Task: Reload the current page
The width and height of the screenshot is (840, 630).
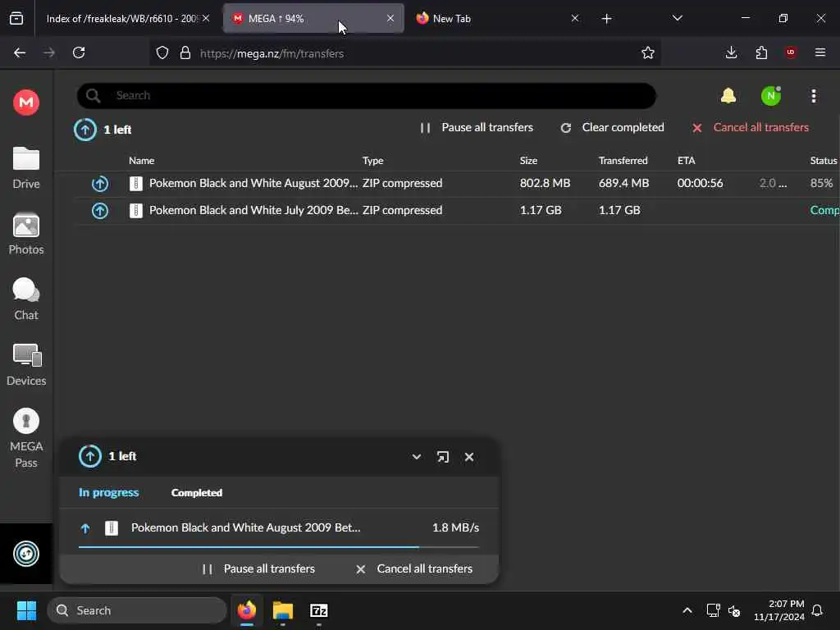Action: 79,52
